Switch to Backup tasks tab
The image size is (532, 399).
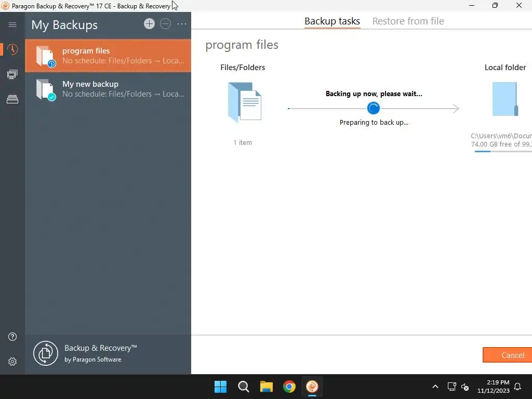pyautogui.click(x=332, y=21)
